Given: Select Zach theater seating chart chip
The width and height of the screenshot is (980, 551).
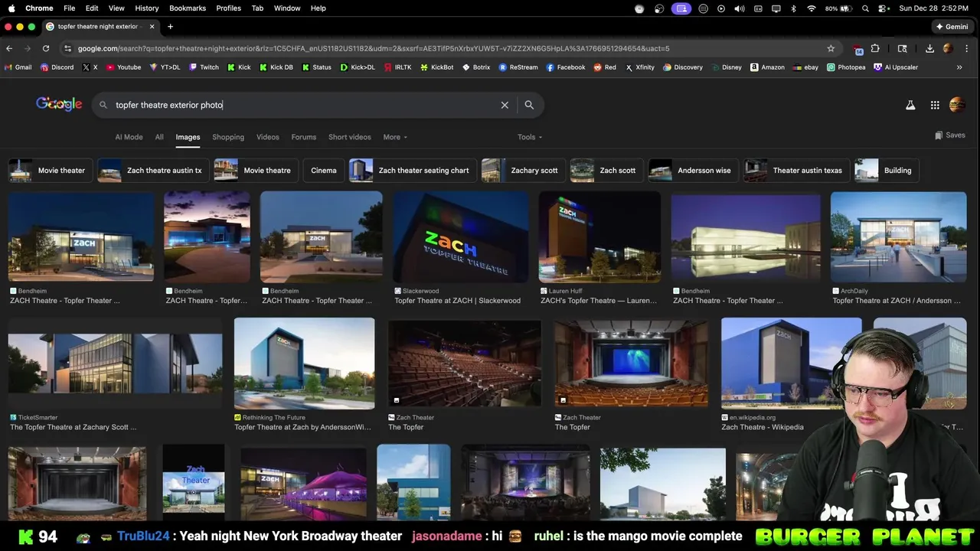Looking at the screenshot, I should click(413, 170).
